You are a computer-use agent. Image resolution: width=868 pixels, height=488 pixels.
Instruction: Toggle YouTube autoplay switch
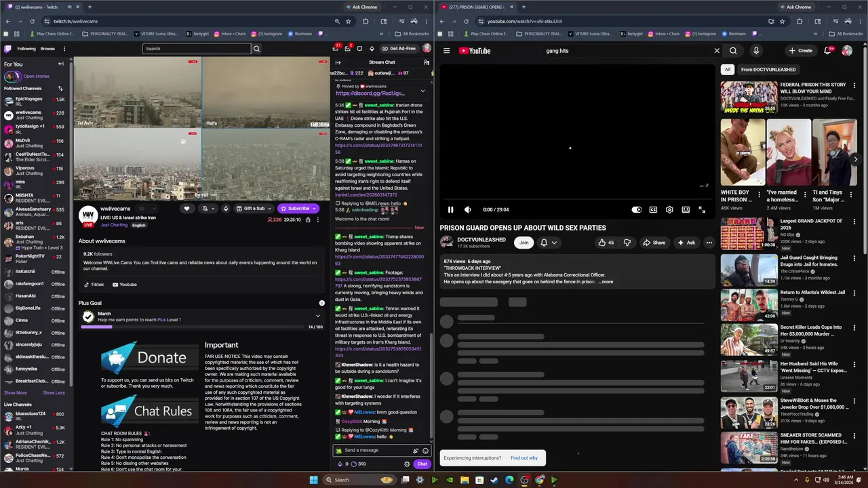point(636,209)
